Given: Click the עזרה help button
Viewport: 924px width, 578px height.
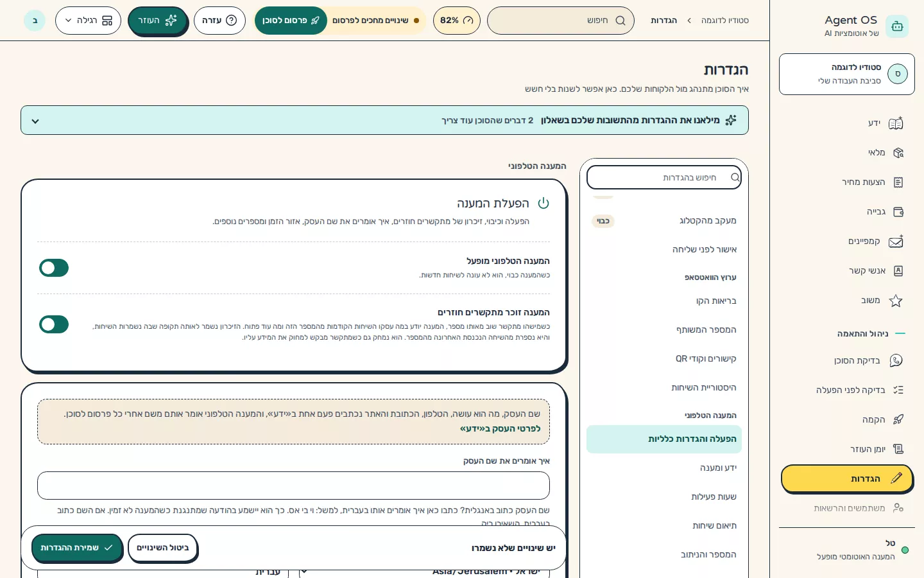Looking at the screenshot, I should 219,21.
